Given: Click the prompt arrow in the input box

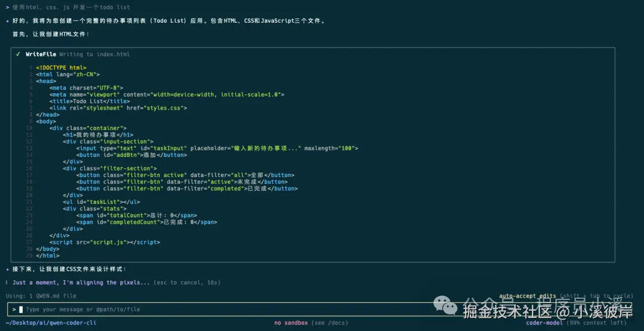Looking at the screenshot, I should (14, 310).
